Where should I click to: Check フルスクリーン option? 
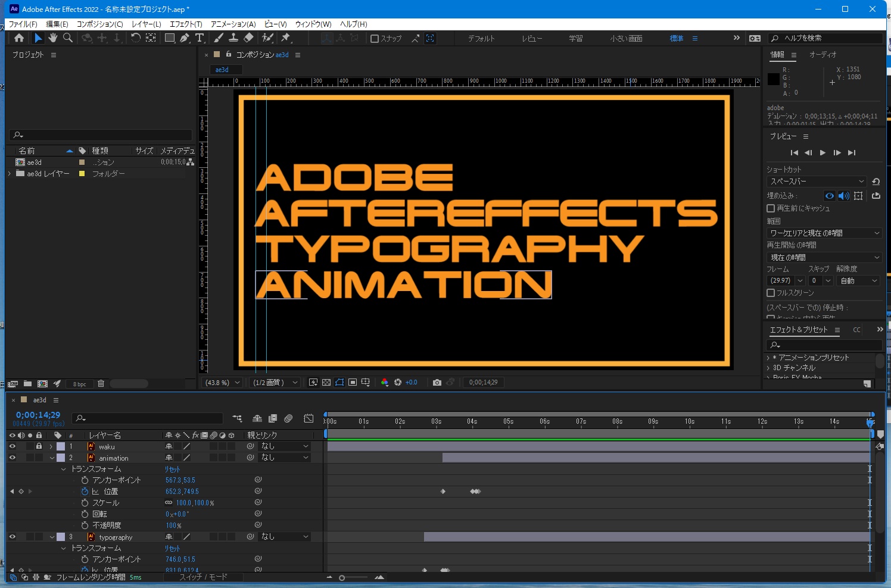coord(771,293)
